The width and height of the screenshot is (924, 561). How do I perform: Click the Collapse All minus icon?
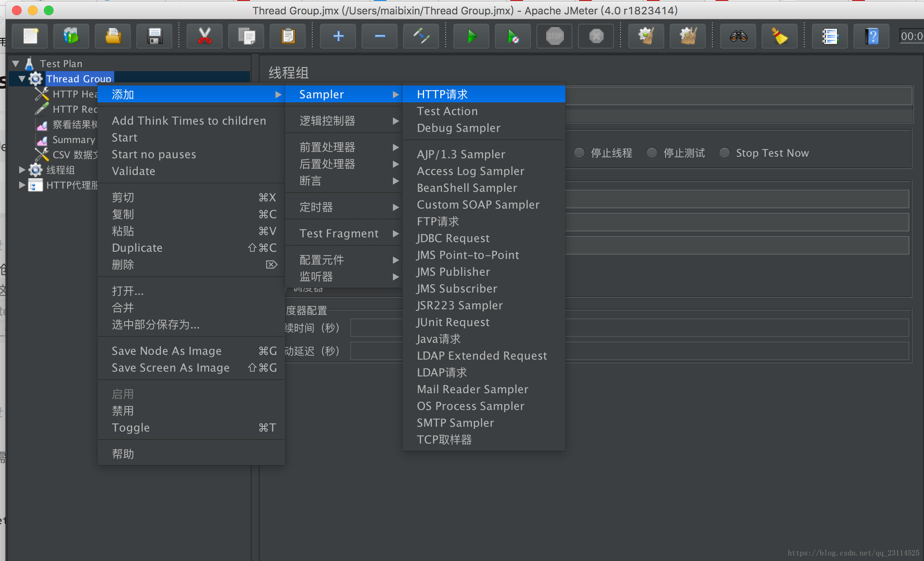click(x=380, y=36)
